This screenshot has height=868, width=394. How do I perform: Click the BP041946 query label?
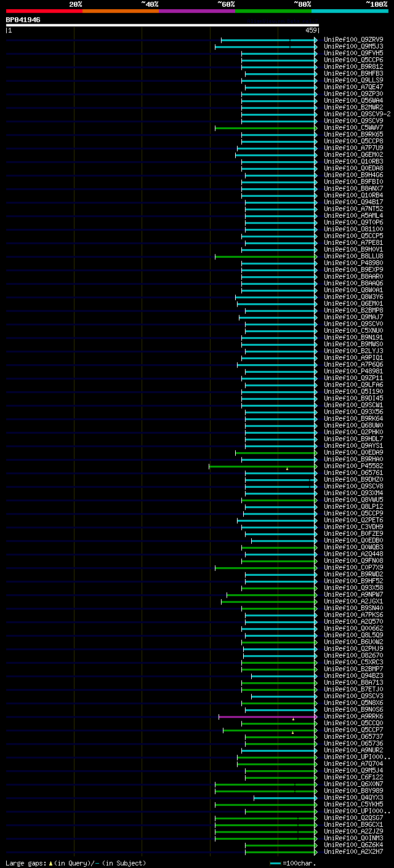tap(23, 20)
